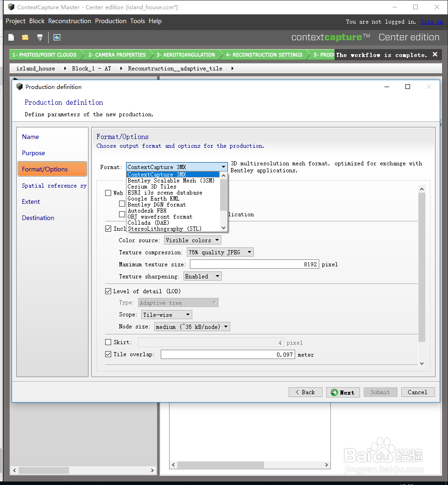Expand breadcrumb arrow after Reconstruction__adaptive_tile
The width and height of the screenshot is (448, 485).
233,69
